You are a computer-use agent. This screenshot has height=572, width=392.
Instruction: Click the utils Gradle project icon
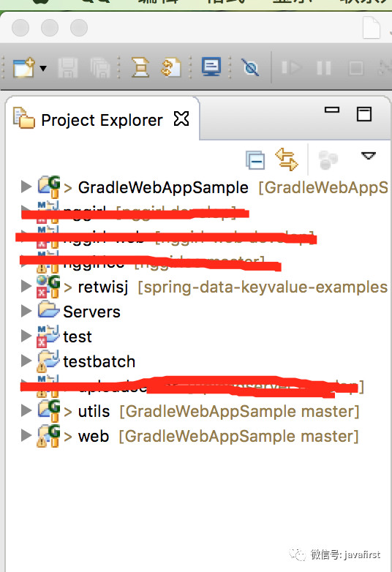(x=48, y=410)
